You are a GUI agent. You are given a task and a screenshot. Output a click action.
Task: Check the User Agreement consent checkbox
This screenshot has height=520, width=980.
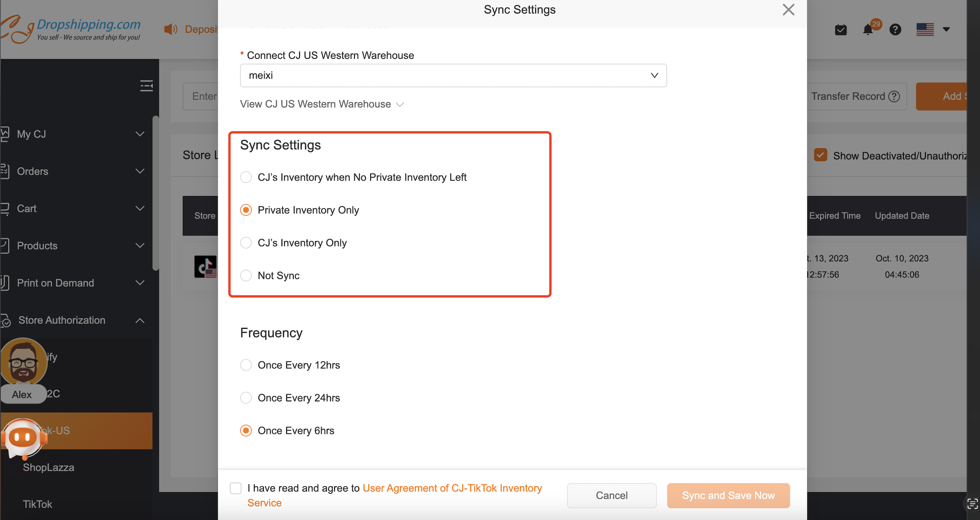pyautogui.click(x=236, y=488)
